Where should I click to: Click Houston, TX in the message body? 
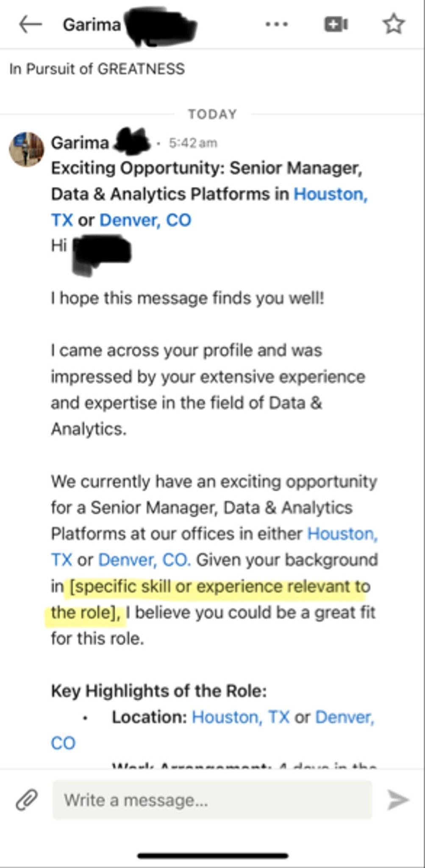point(344,535)
